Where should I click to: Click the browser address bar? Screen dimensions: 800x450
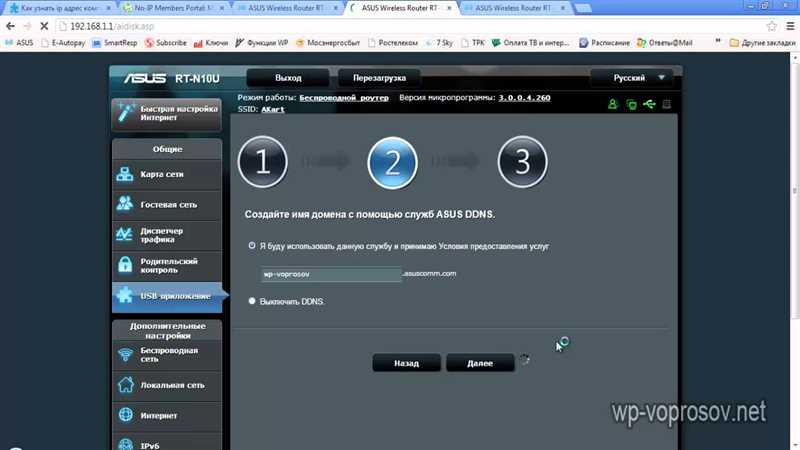[408, 26]
